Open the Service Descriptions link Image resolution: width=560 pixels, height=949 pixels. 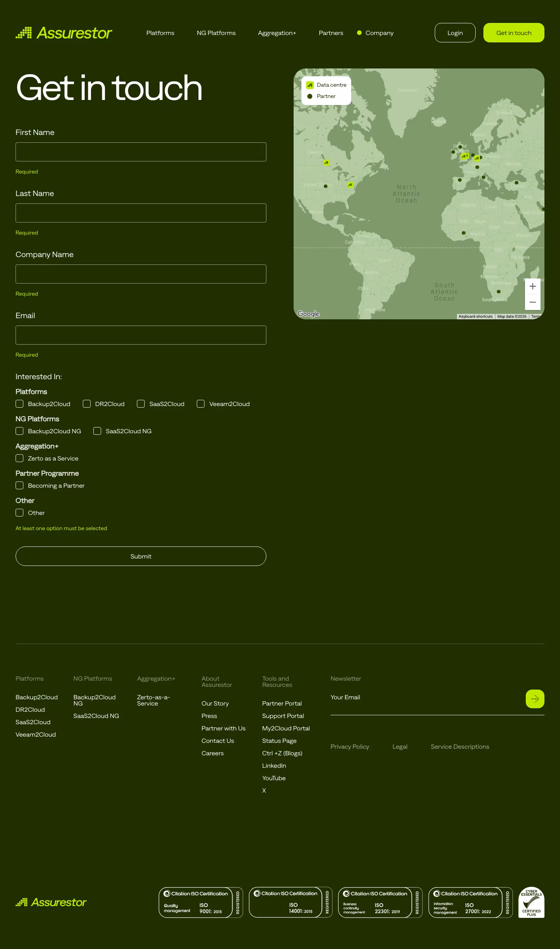pyautogui.click(x=460, y=747)
